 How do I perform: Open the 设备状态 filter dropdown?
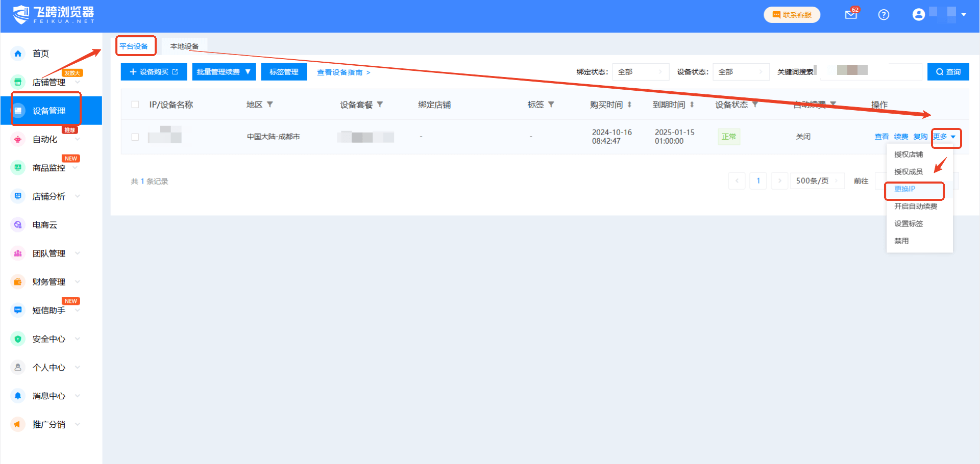(741, 71)
